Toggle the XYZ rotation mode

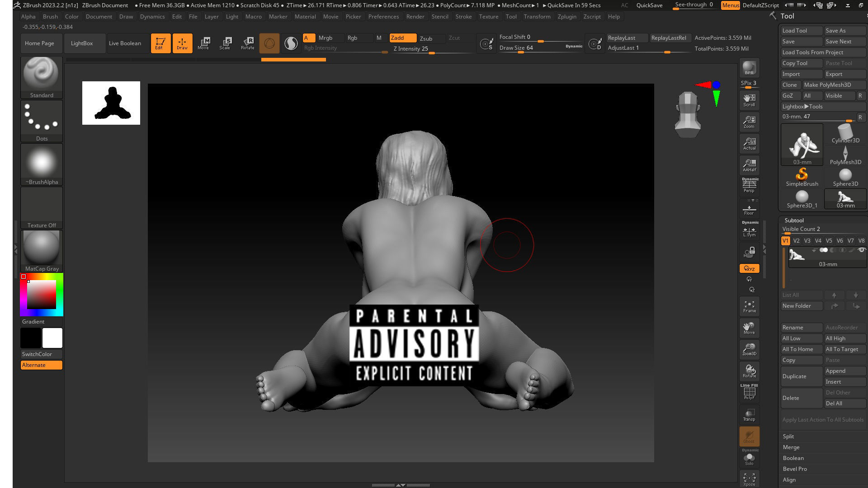point(749,268)
